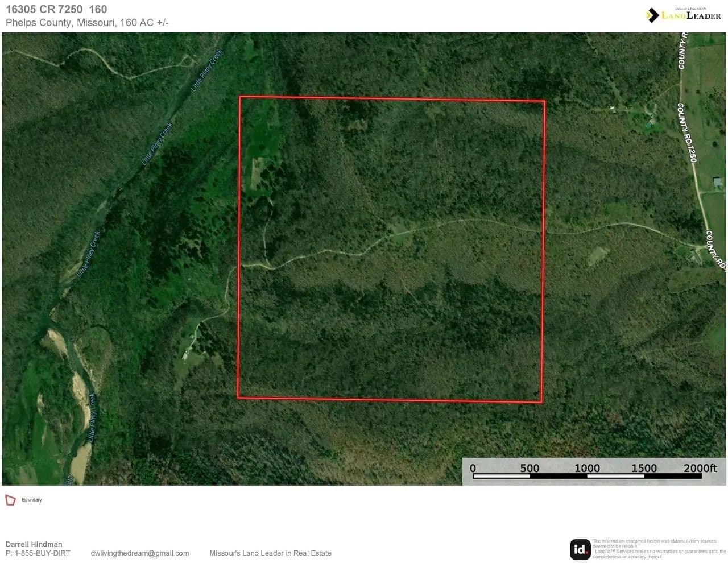Click the "1500" mark on the scale bar

(x=644, y=468)
